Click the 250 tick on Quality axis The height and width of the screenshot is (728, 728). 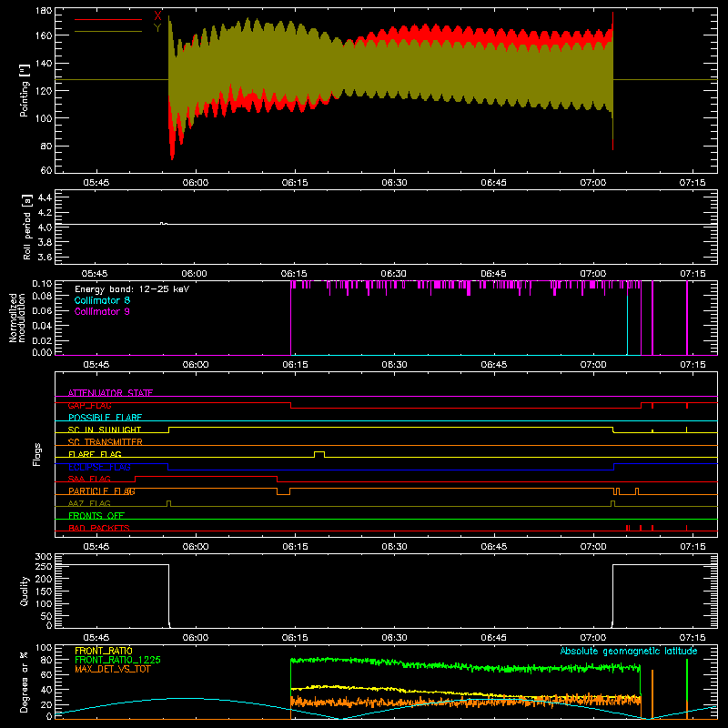pyautogui.click(x=44, y=567)
